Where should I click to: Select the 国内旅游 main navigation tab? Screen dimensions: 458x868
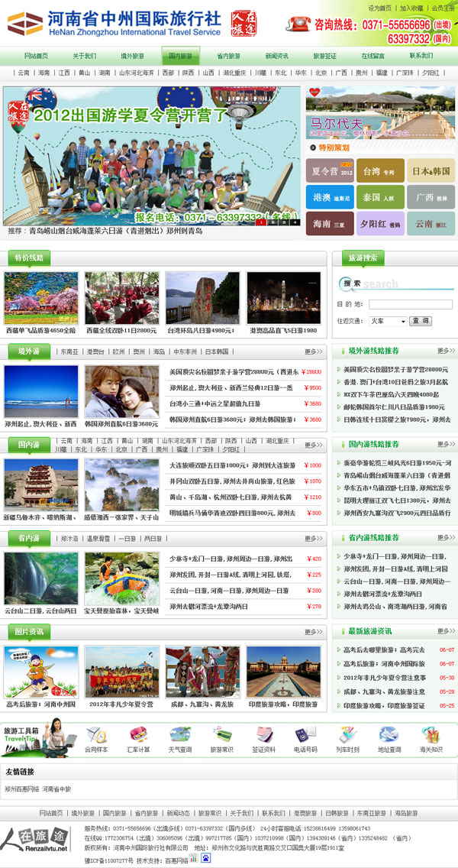pyautogui.click(x=181, y=56)
